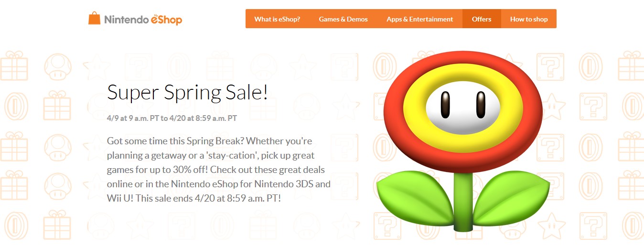Select Apps & Entertainment in navigation
Viewport: 644px width, 247px height.
pos(419,19)
